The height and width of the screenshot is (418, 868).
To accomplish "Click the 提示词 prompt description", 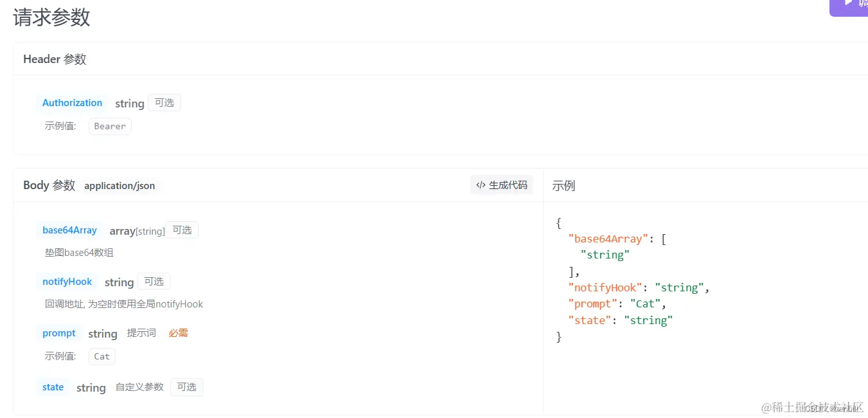I will 141,333.
